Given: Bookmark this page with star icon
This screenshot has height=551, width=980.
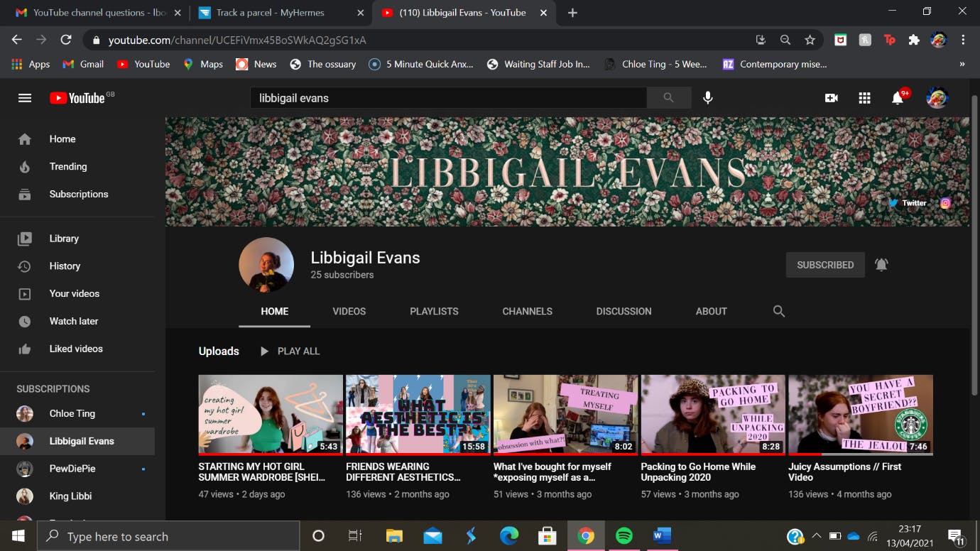Looking at the screenshot, I should tap(810, 40).
